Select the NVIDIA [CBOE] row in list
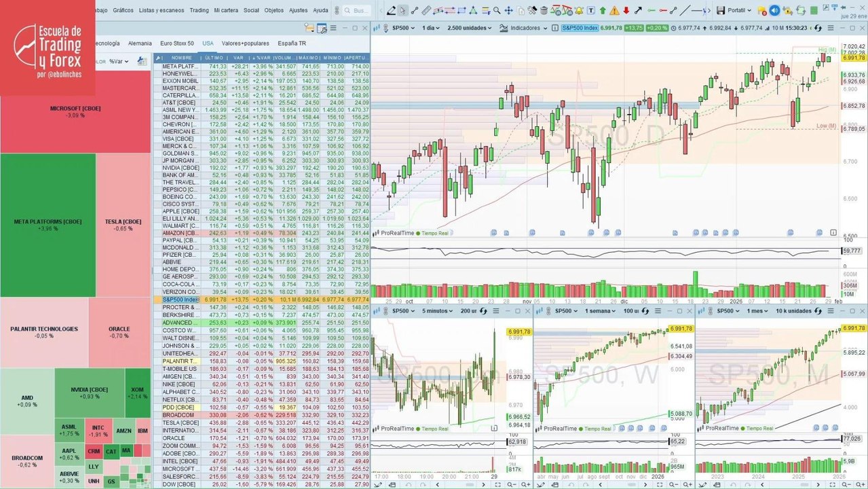 click(262, 167)
